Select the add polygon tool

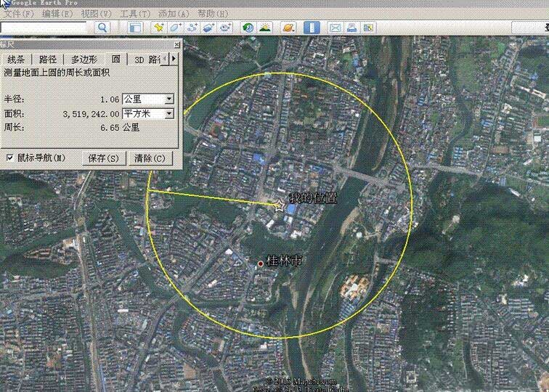[x=176, y=28]
